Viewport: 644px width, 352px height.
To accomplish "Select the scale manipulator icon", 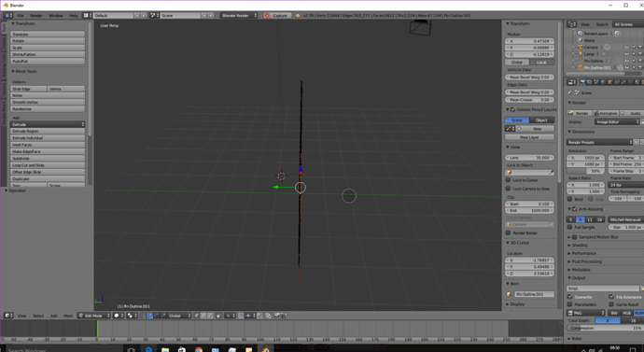I will tap(163, 316).
